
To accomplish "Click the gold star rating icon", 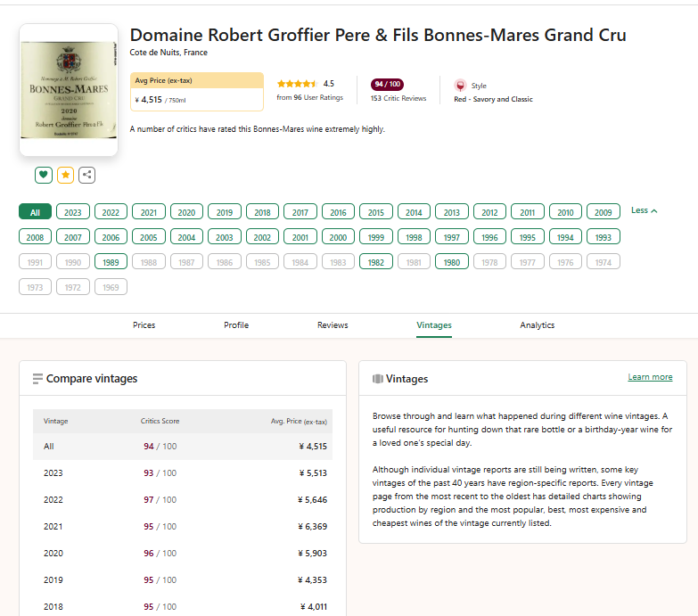I will click(x=65, y=175).
